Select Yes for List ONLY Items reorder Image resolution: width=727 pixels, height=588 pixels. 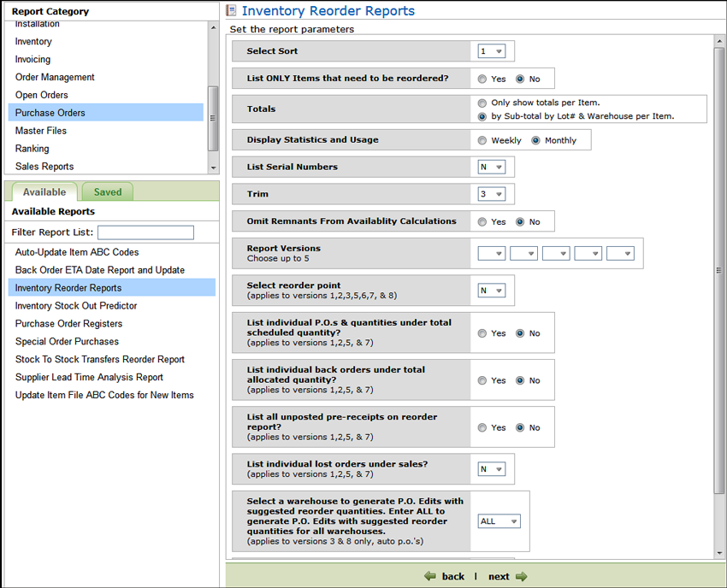pos(483,79)
